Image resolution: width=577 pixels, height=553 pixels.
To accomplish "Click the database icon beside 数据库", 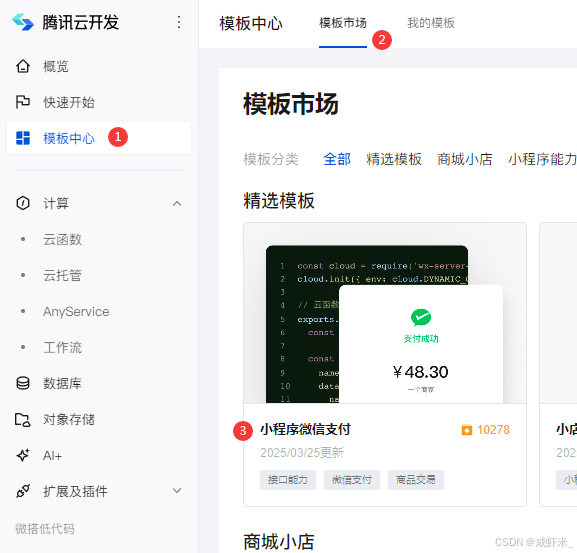I will point(23,383).
